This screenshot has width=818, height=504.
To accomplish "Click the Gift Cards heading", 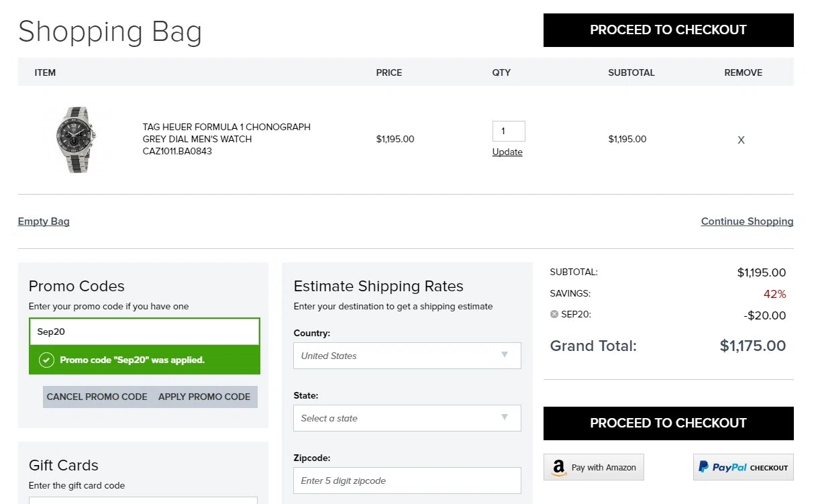I will [x=64, y=466].
